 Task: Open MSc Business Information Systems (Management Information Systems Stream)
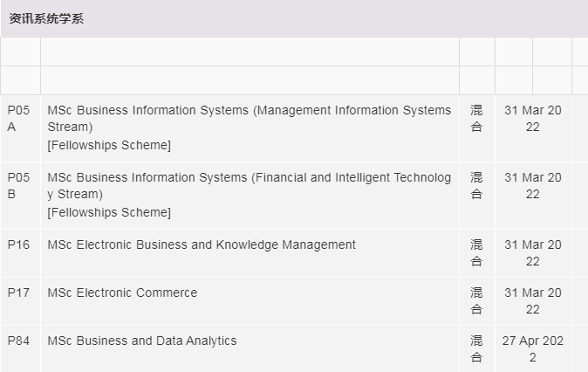tap(249, 118)
